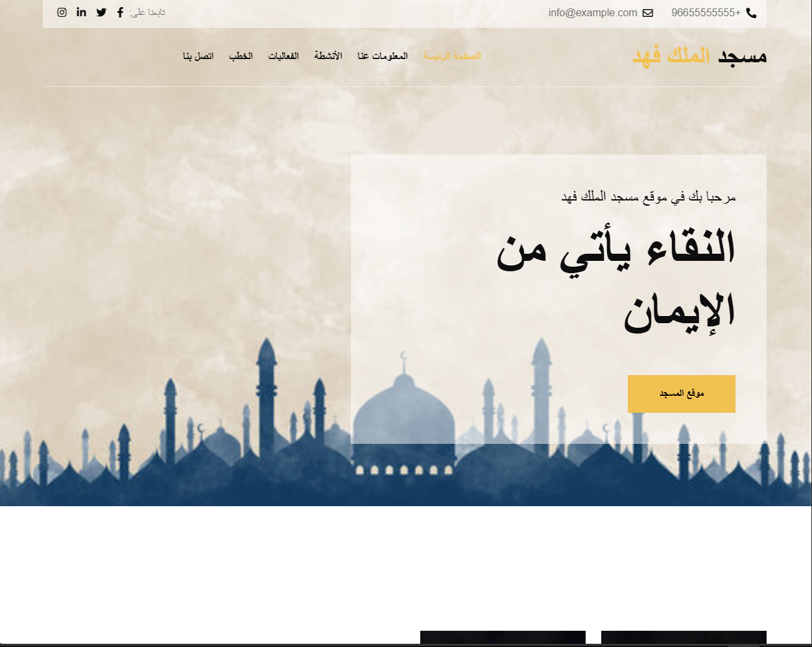Open the Instagram social icon

point(62,12)
